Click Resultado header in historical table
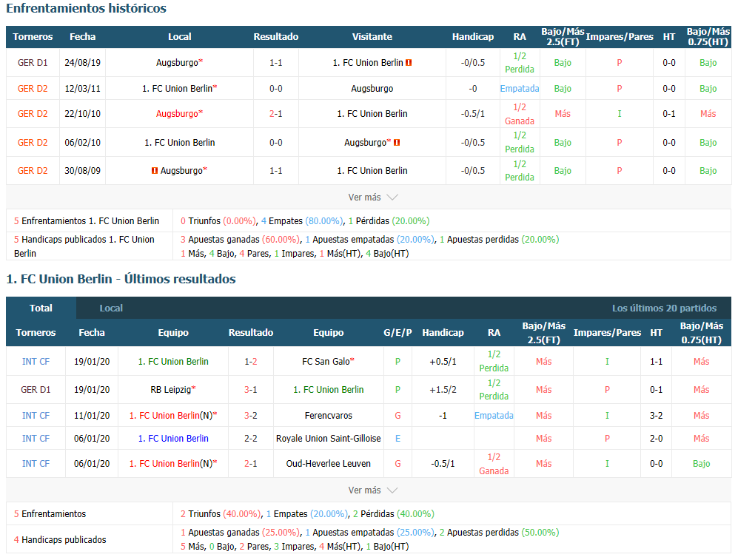Image resolution: width=738 pixels, height=560 pixels. pos(276,37)
